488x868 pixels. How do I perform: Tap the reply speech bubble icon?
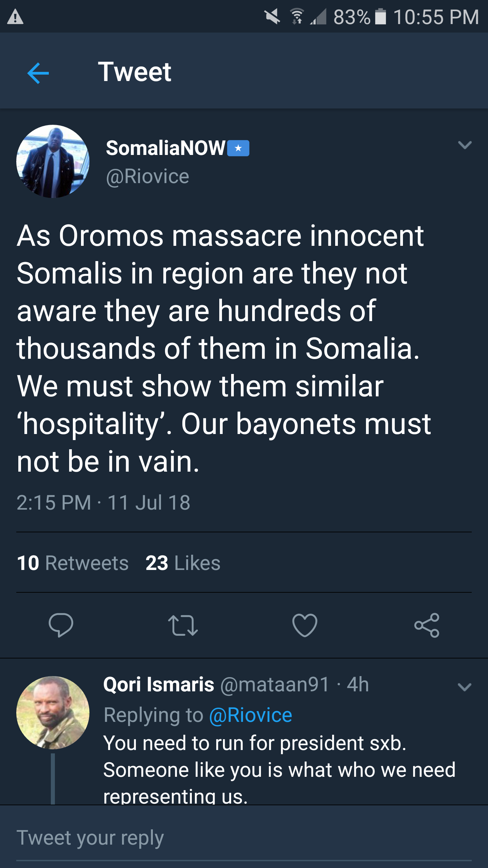(61, 625)
